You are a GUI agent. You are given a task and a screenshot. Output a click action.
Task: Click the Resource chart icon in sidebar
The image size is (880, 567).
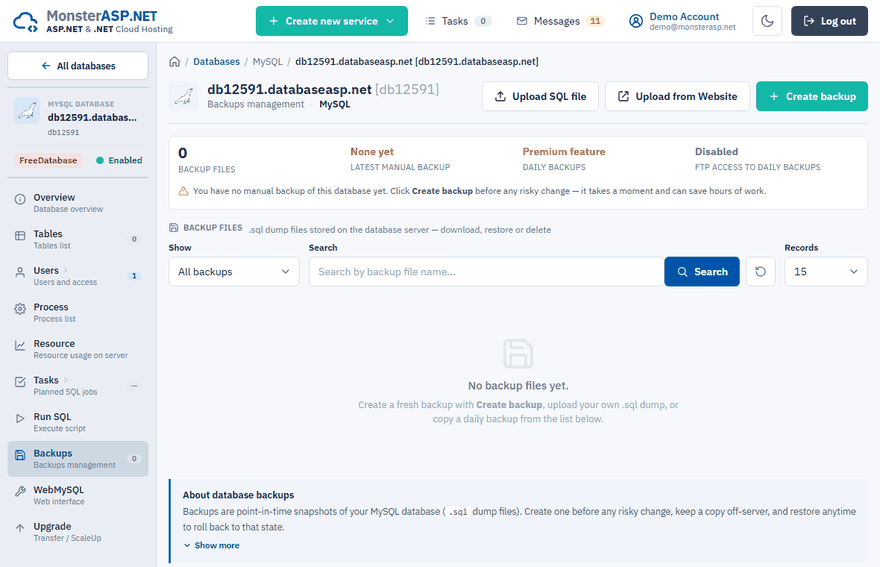coord(20,345)
